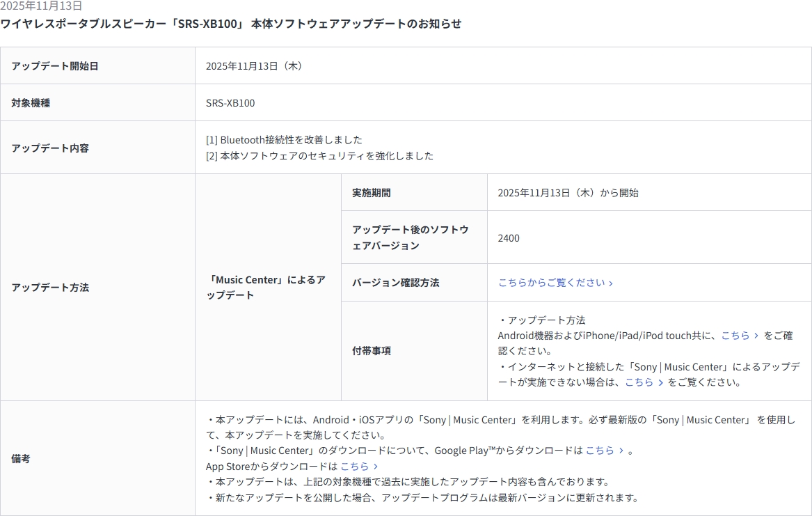
Task: Click the chevron after the 実施できない場合は こちら link
Action: [660, 382]
